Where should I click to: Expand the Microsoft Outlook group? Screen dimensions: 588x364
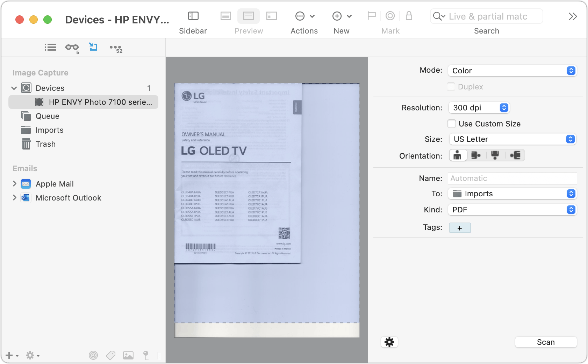(x=14, y=197)
